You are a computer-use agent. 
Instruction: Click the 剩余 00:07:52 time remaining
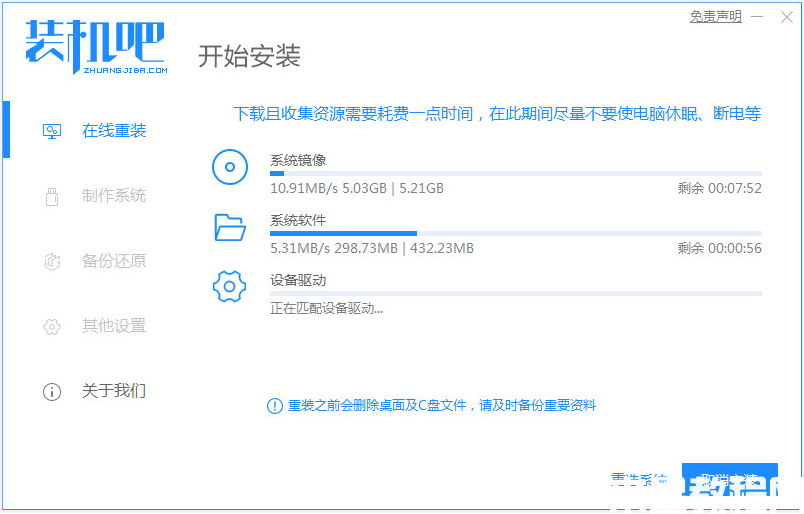(719, 189)
